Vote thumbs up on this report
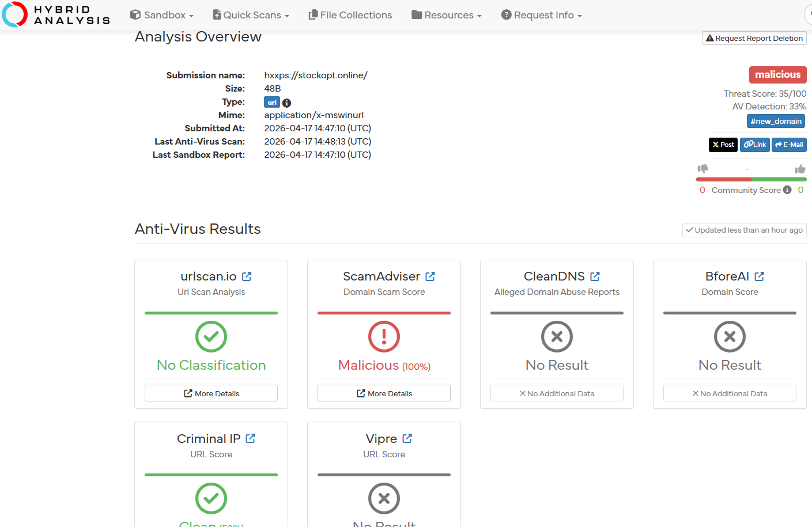Image resolution: width=812 pixels, height=527 pixels. click(x=800, y=169)
